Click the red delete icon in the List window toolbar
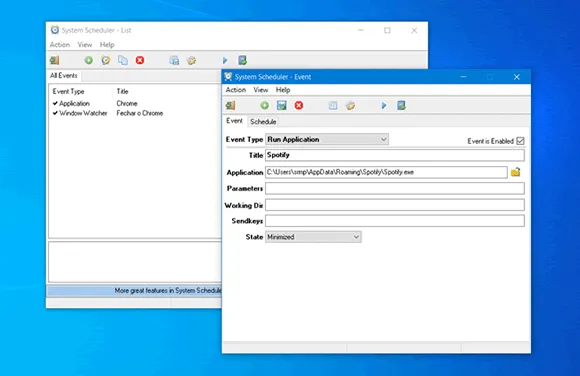 140,60
